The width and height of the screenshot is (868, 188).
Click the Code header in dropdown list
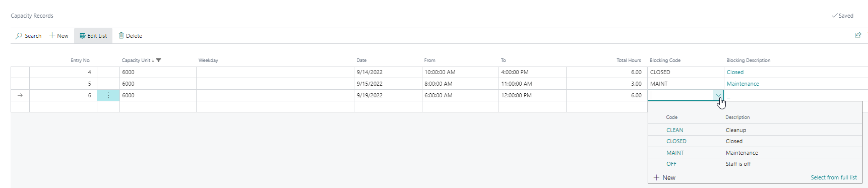(x=671, y=117)
